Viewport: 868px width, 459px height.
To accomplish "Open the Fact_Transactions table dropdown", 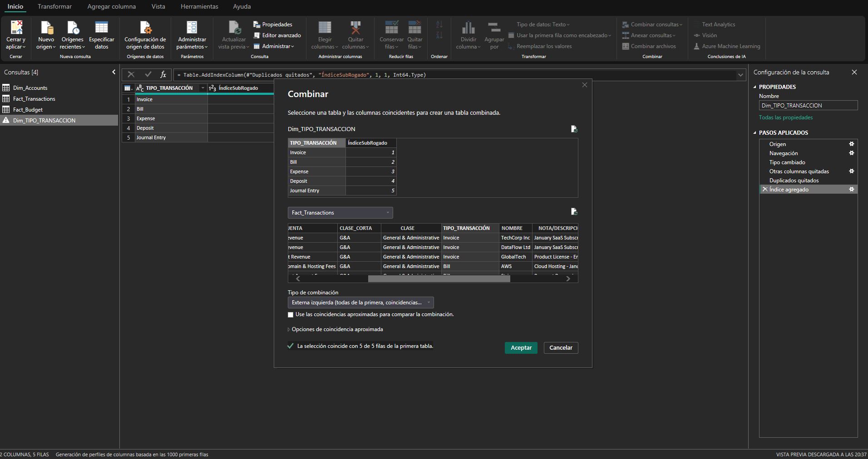I will pos(340,213).
